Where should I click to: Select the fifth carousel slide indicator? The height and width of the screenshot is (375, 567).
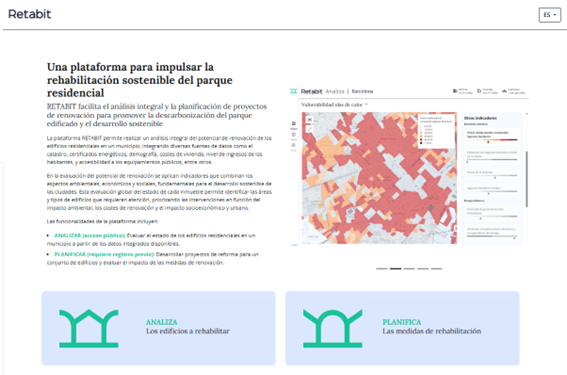click(x=436, y=269)
